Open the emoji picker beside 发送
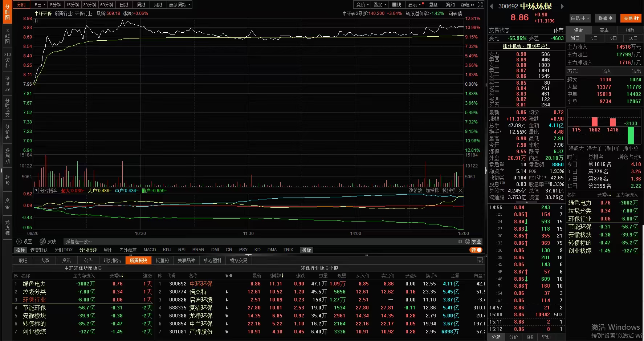This screenshot has height=341, width=644. pos(467,241)
